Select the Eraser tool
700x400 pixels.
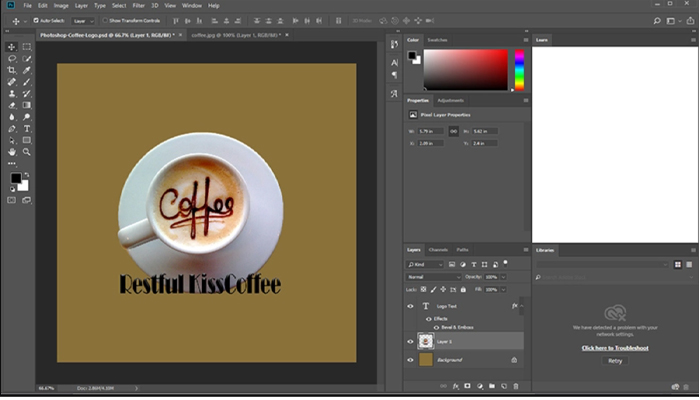pos(12,105)
